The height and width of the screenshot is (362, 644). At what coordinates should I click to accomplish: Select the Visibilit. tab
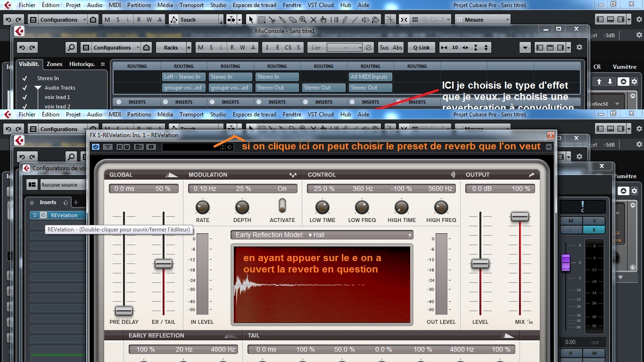point(29,64)
